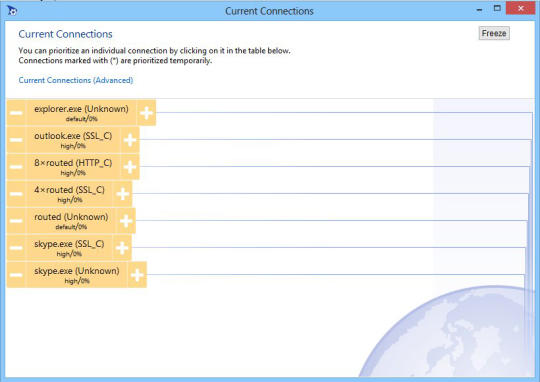This screenshot has width=540, height=382.
Task: Decrease priority of 8×routed (HTTP_C)
Action: (16, 167)
